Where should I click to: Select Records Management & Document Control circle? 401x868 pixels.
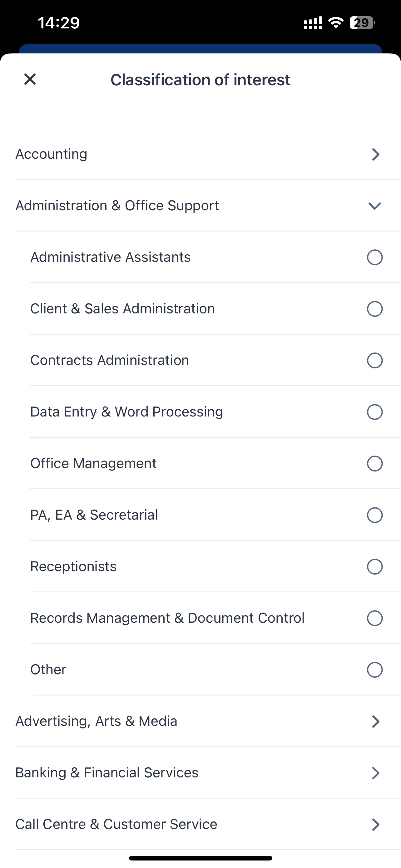coord(374,618)
